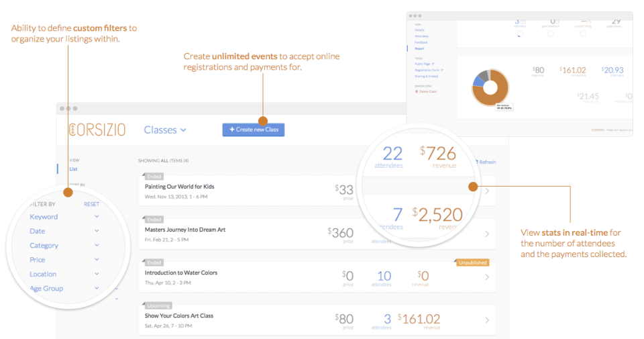Click the $33 price value
Image resolution: width=644 pixels, height=339 pixels.
(x=344, y=190)
